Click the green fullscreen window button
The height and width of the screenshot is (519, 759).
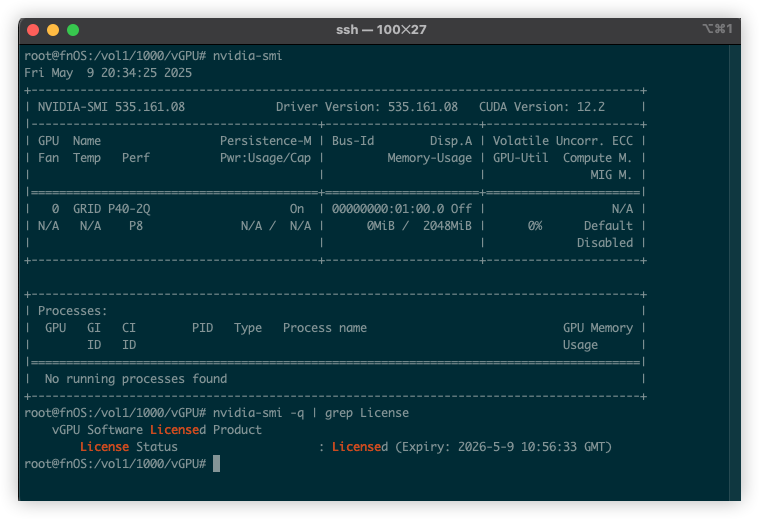tap(73, 30)
